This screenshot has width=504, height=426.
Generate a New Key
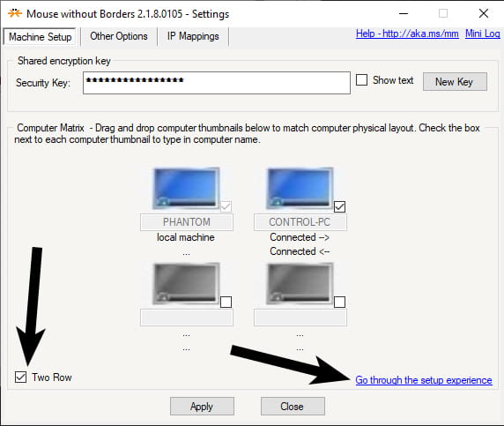[455, 82]
